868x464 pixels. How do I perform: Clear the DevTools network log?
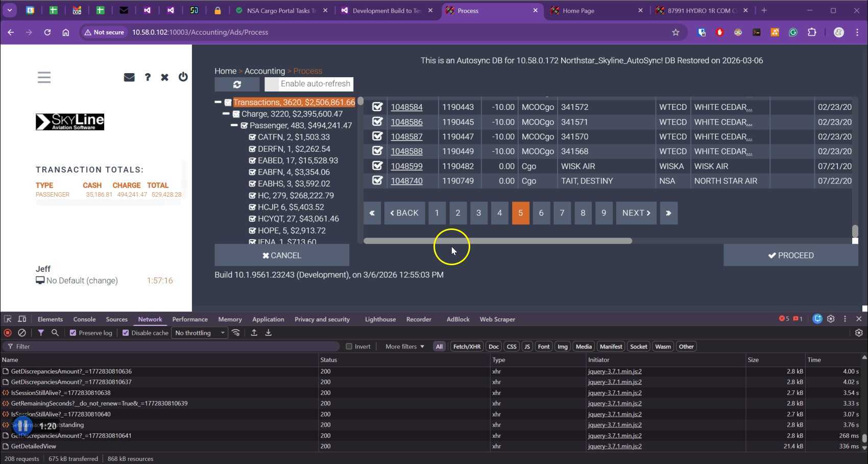click(22, 333)
